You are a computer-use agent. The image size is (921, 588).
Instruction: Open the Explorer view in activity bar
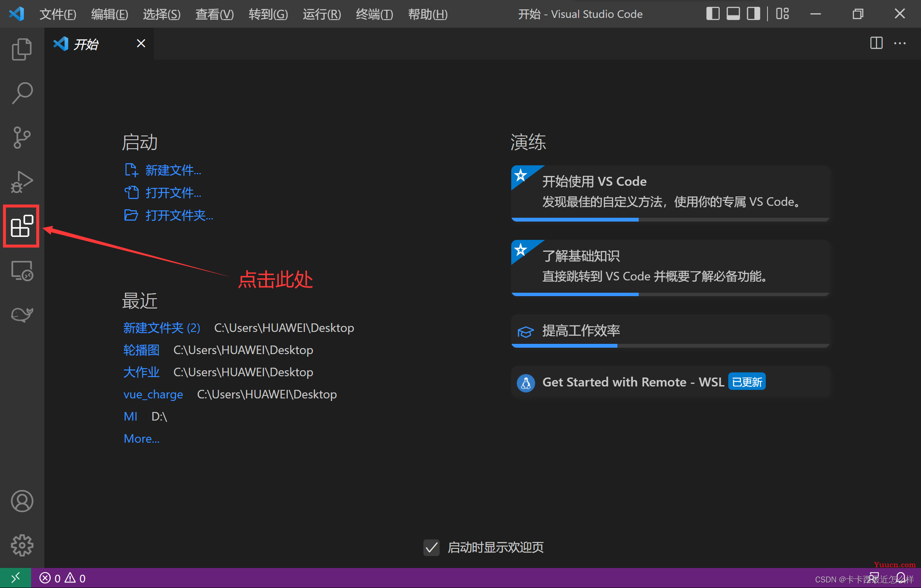coord(22,49)
